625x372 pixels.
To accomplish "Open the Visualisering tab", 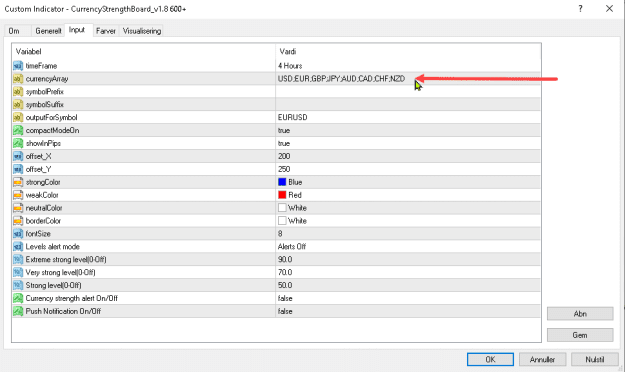I will (142, 31).
